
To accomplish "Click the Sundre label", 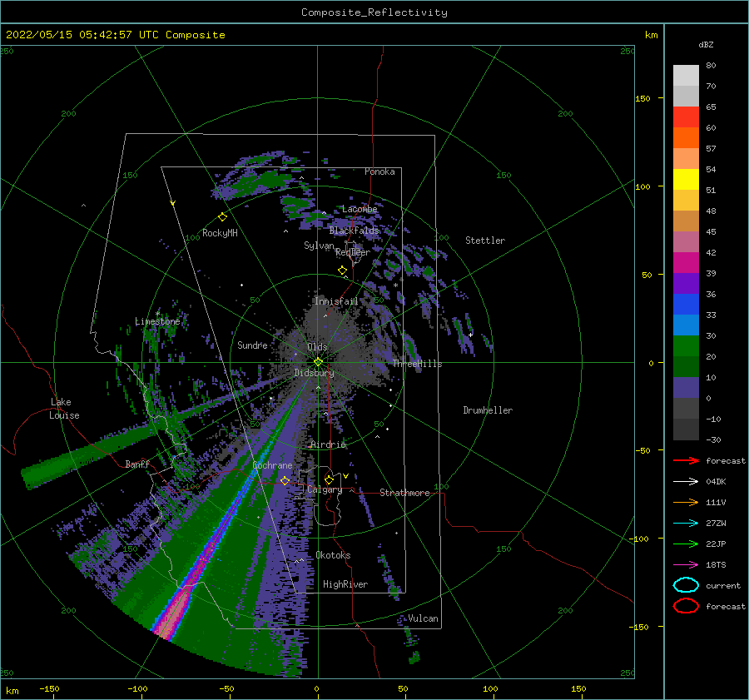I will [x=252, y=345].
